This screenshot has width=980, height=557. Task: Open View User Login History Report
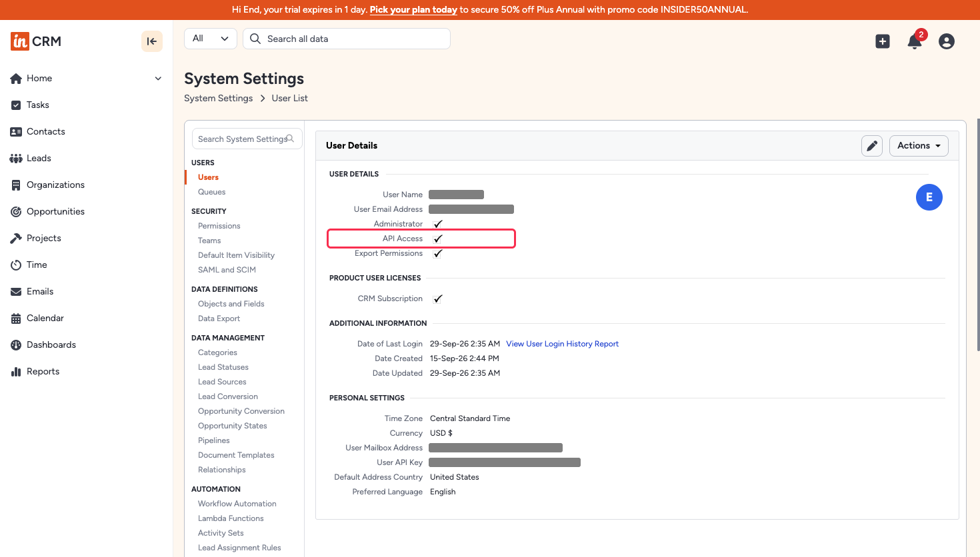point(563,344)
